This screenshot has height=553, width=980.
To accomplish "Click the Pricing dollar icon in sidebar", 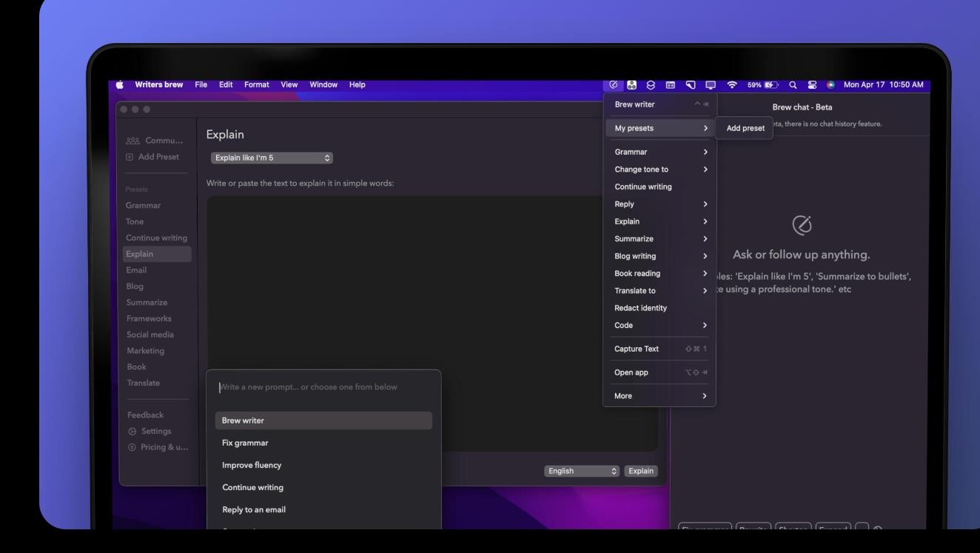I will click(131, 446).
